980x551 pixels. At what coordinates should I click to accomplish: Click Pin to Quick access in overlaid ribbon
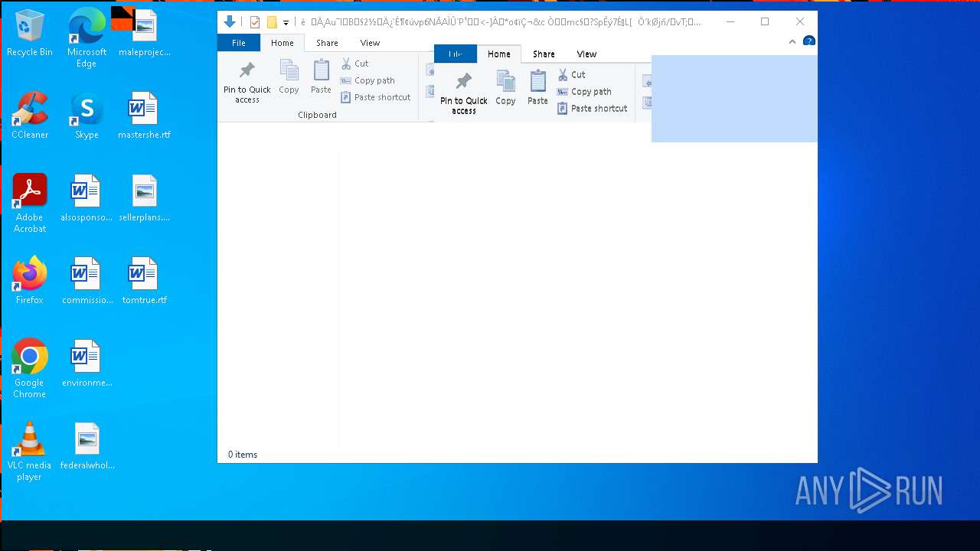click(x=464, y=93)
